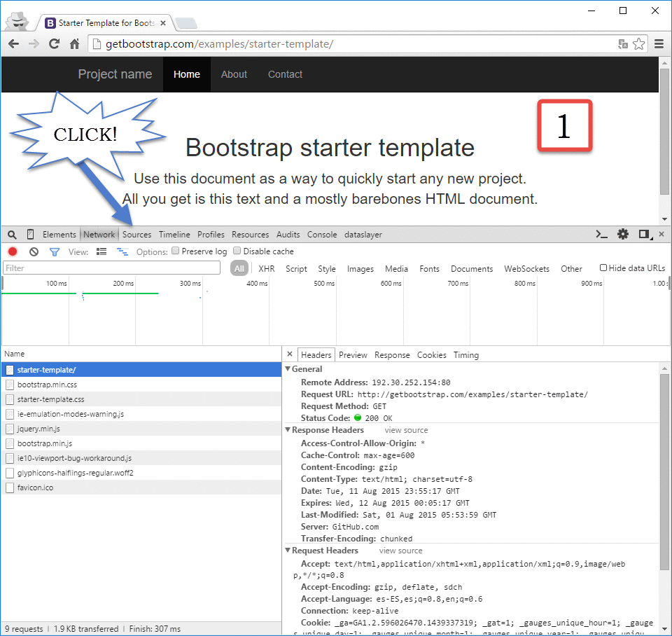
Task: Go to the Home page icon in toolbar
Action: [x=75, y=43]
